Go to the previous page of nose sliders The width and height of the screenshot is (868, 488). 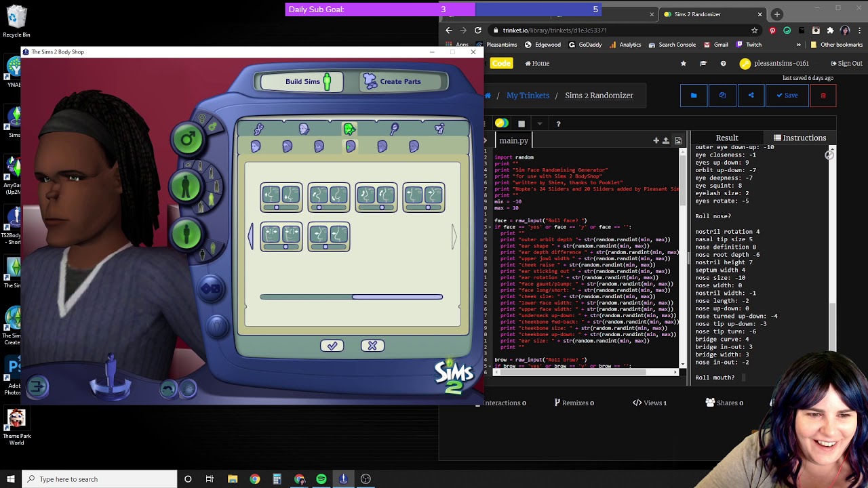point(250,237)
